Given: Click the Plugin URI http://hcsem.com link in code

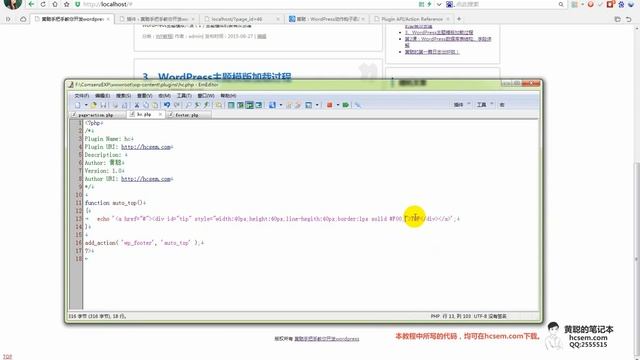Looking at the screenshot, I should (x=147, y=147).
